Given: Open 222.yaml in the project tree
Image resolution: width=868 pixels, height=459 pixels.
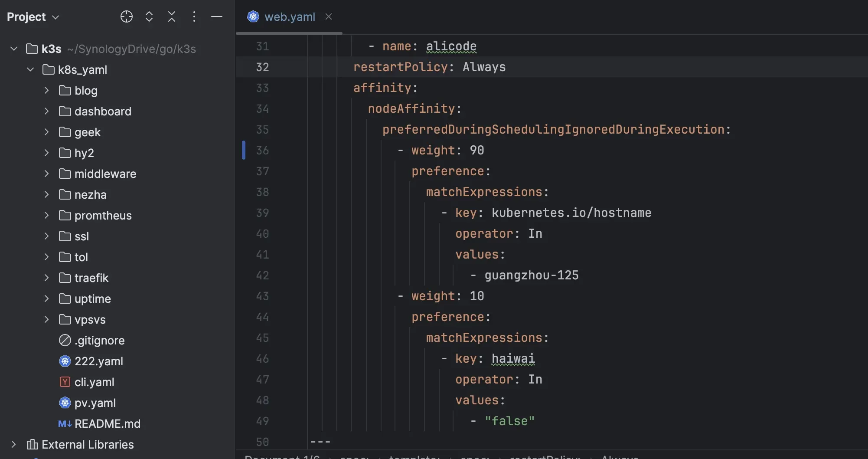Looking at the screenshot, I should pyautogui.click(x=99, y=361).
